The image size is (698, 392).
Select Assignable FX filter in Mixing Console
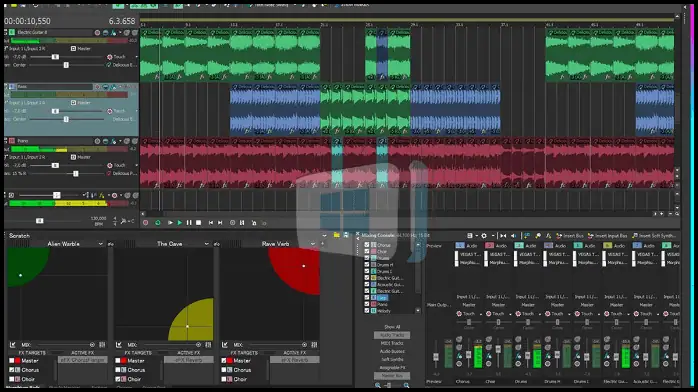coord(392,368)
